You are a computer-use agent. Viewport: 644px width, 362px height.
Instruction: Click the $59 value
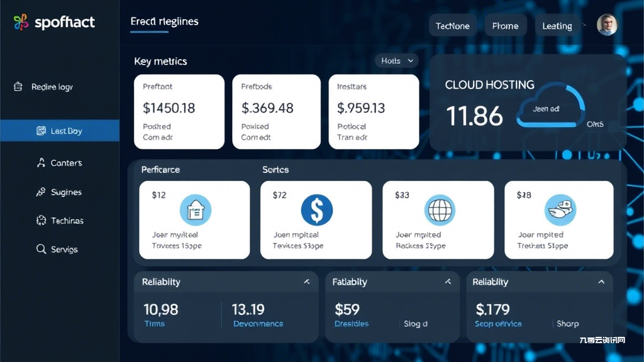point(347,309)
